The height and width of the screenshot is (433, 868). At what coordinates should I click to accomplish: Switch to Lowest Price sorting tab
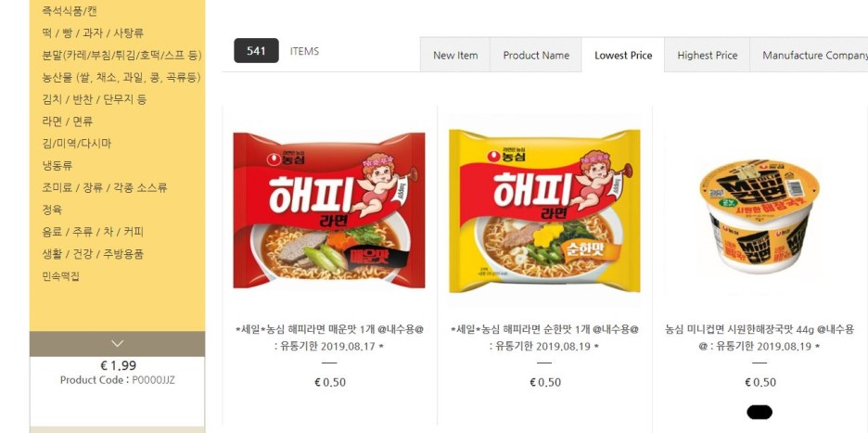[x=623, y=56]
